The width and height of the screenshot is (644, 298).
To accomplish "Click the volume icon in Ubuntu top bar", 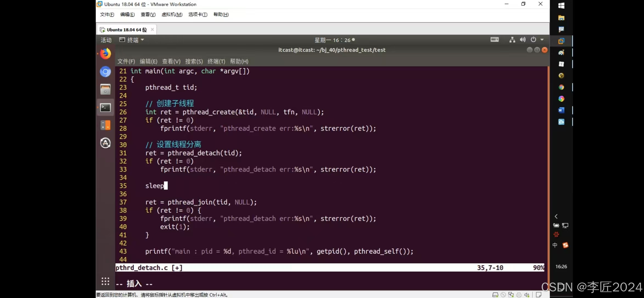I will point(522,40).
